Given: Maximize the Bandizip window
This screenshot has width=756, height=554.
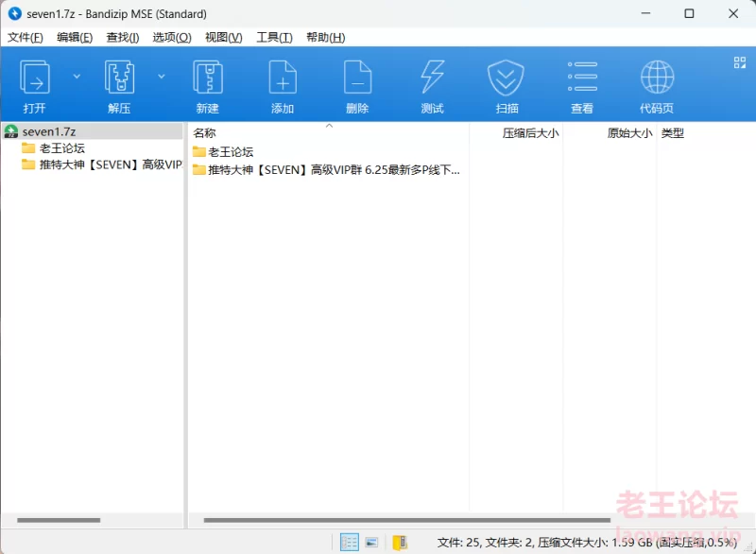Looking at the screenshot, I should point(690,13).
